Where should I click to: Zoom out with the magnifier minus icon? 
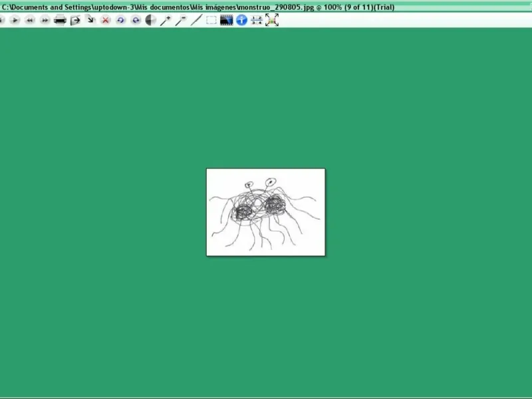pos(181,21)
